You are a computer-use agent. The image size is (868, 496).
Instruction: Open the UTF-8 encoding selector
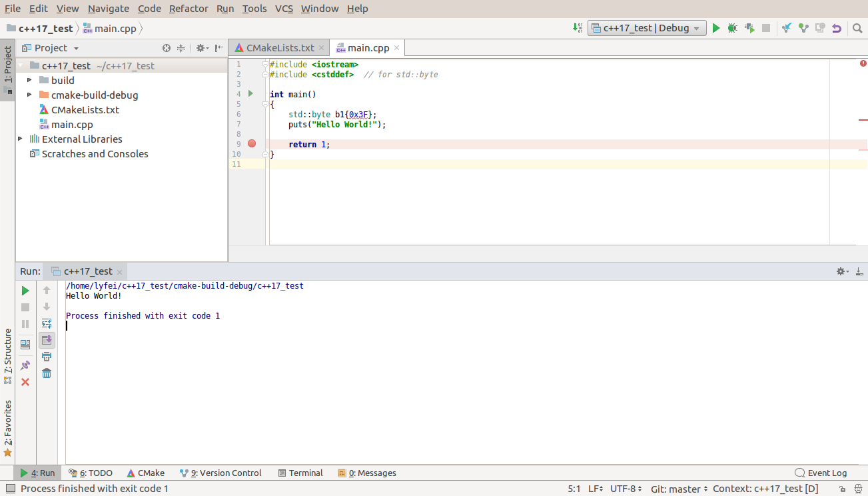pos(627,489)
